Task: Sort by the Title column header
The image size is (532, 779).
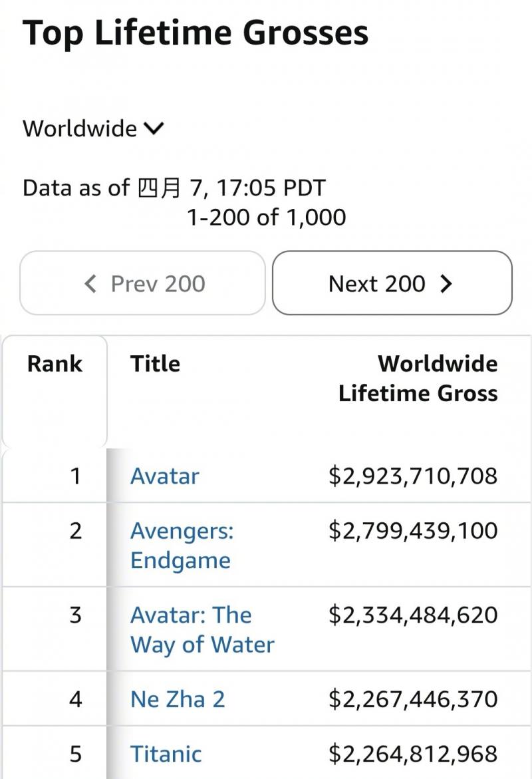Action: 155,364
